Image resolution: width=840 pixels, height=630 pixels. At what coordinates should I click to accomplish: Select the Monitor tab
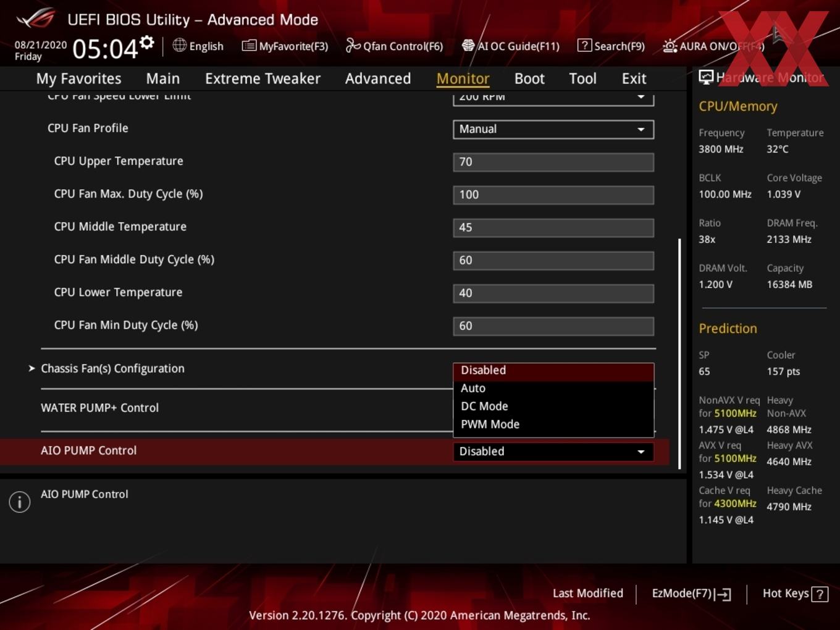pos(463,78)
